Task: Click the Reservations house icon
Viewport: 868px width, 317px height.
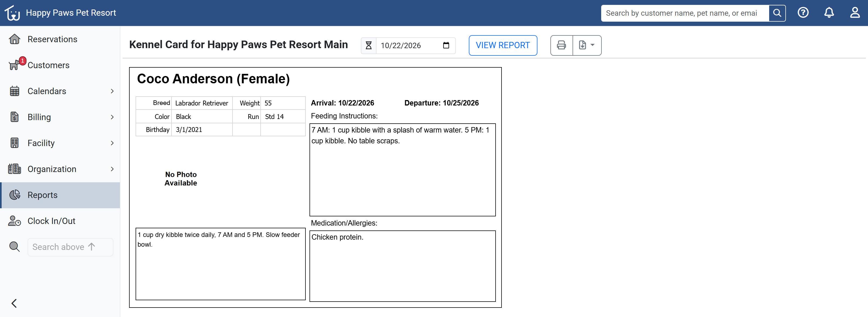Action: (x=15, y=39)
